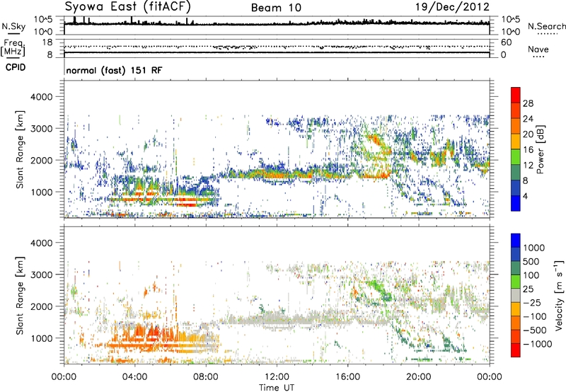566x392 pixels.
Task: Click the '18' frequency axis value
Action: coord(47,42)
